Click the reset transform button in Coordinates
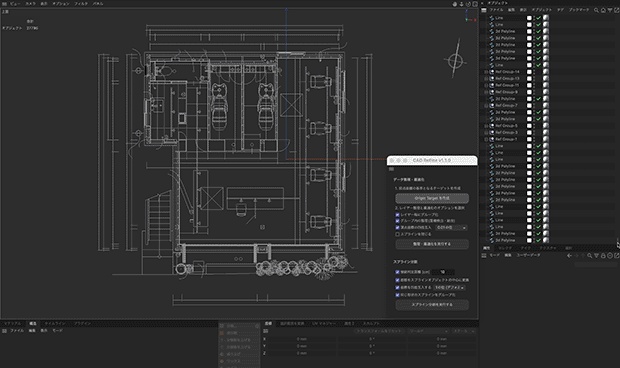620x368 pixels. click(379, 331)
